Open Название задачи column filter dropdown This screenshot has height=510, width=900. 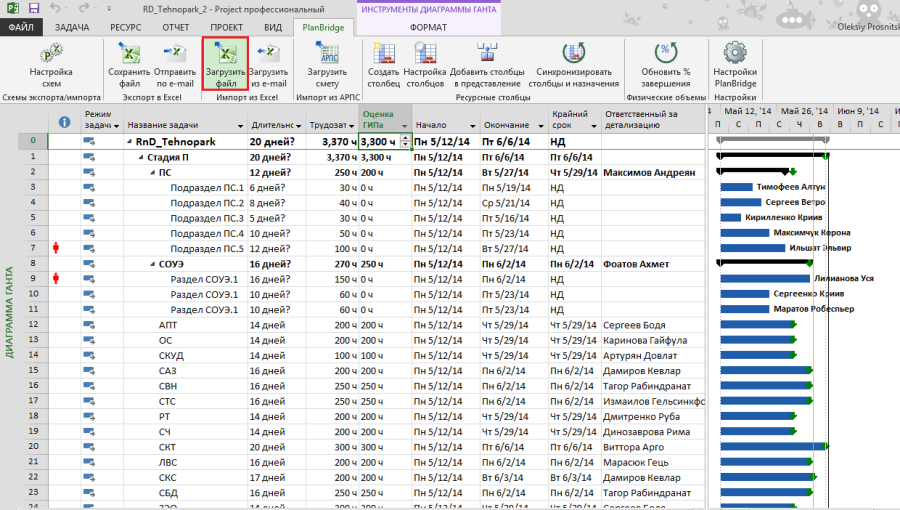(240, 126)
